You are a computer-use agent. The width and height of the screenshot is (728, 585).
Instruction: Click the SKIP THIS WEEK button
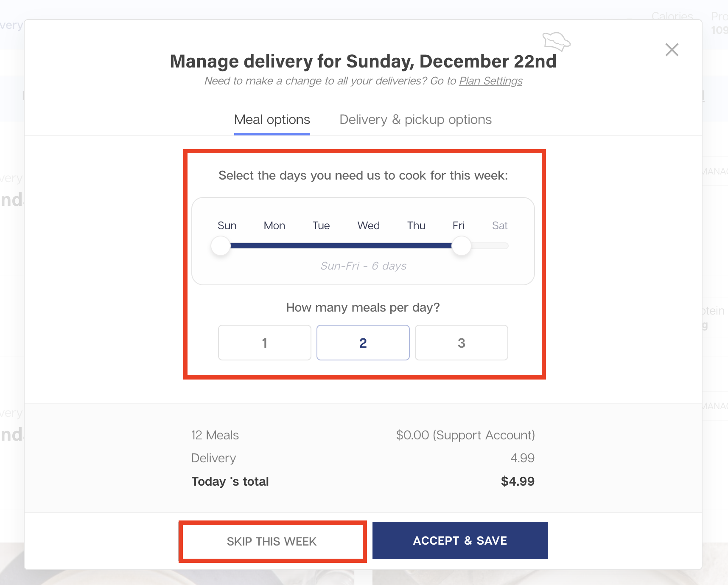tap(272, 541)
